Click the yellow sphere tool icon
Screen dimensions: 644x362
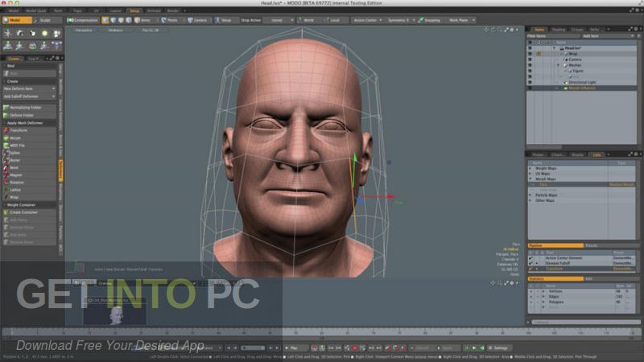45,33
